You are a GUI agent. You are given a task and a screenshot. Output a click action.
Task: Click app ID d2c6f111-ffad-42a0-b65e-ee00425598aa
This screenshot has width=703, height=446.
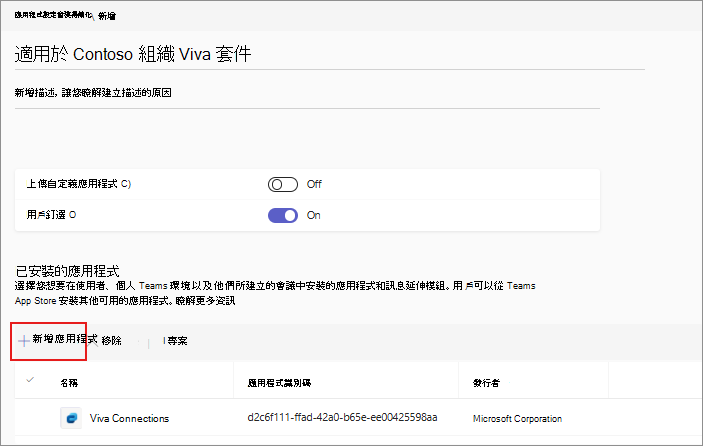342,417
